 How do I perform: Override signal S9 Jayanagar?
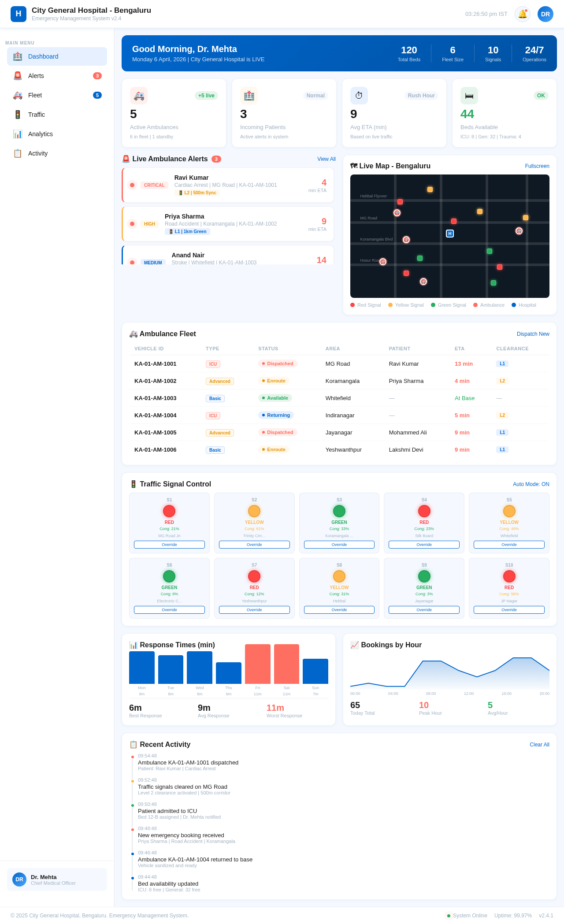(x=424, y=610)
